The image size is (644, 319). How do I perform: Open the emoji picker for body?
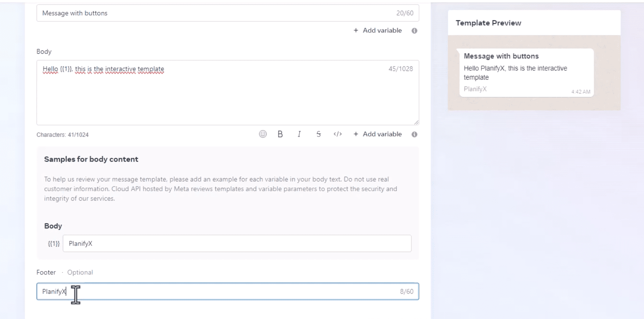point(263,134)
